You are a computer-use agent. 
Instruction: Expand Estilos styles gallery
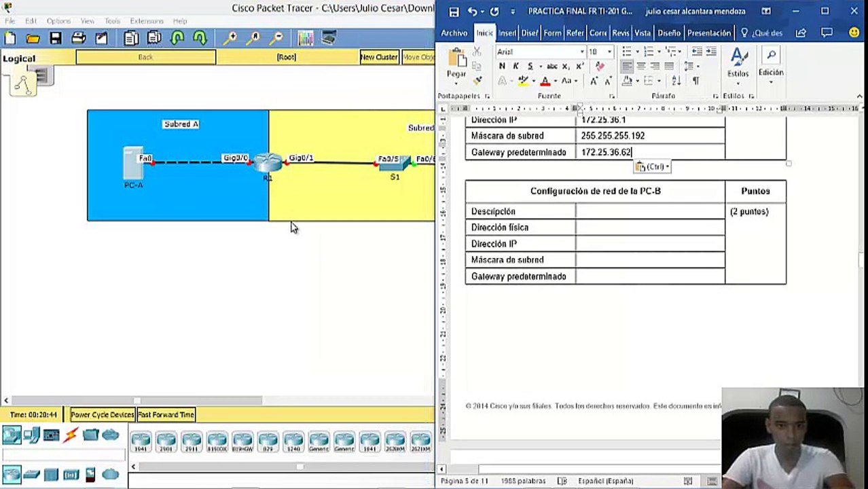738,65
